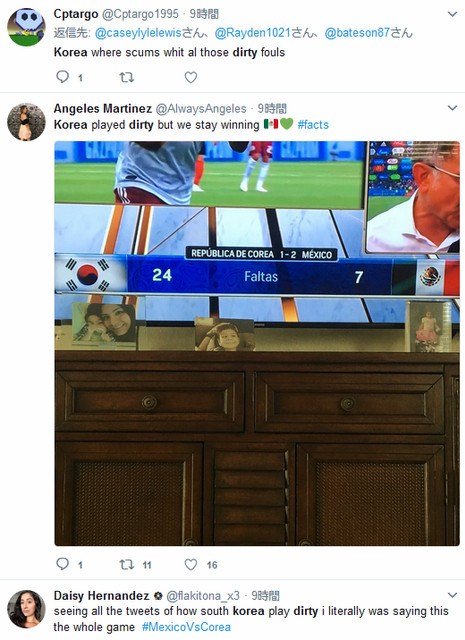The image size is (465, 640).
Task: Enlarge the Faltas 24-7 TV photo
Action: coord(257,343)
